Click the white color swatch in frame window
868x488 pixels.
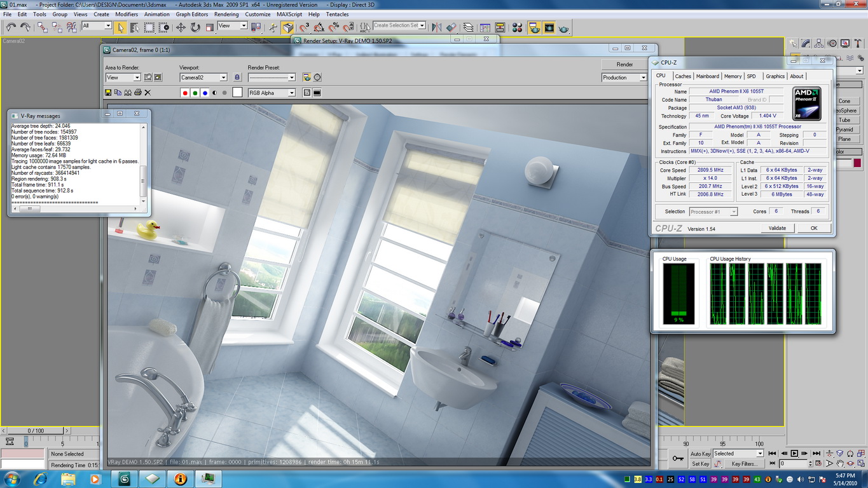coord(237,93)
